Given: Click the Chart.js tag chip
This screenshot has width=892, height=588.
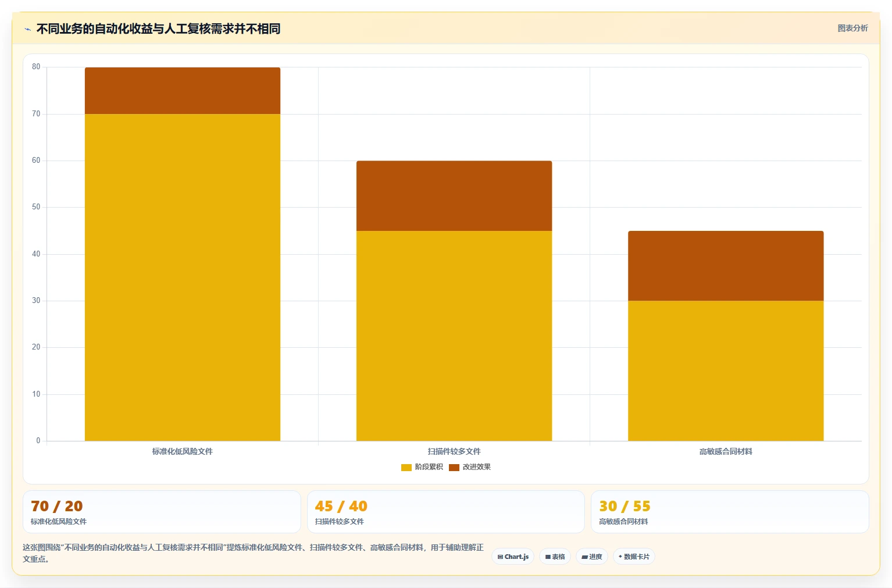Looking at the screenshot, I should pyautogui.click(x=513, y=557).
